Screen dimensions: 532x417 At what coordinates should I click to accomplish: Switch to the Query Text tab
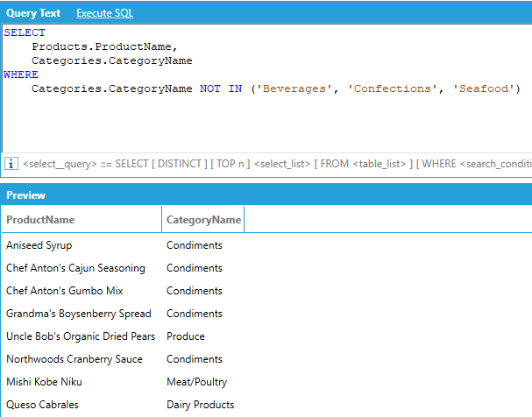click(32, 14)
